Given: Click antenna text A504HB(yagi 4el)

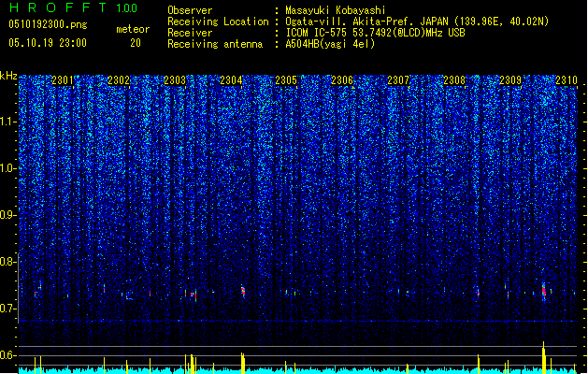Looking at the screenshot, I should coord(330,44).
